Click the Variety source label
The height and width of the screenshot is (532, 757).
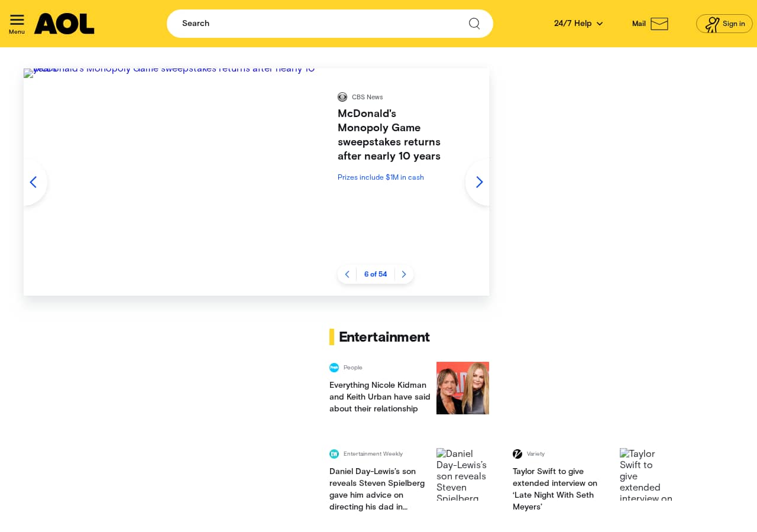[x=536, y=454]
